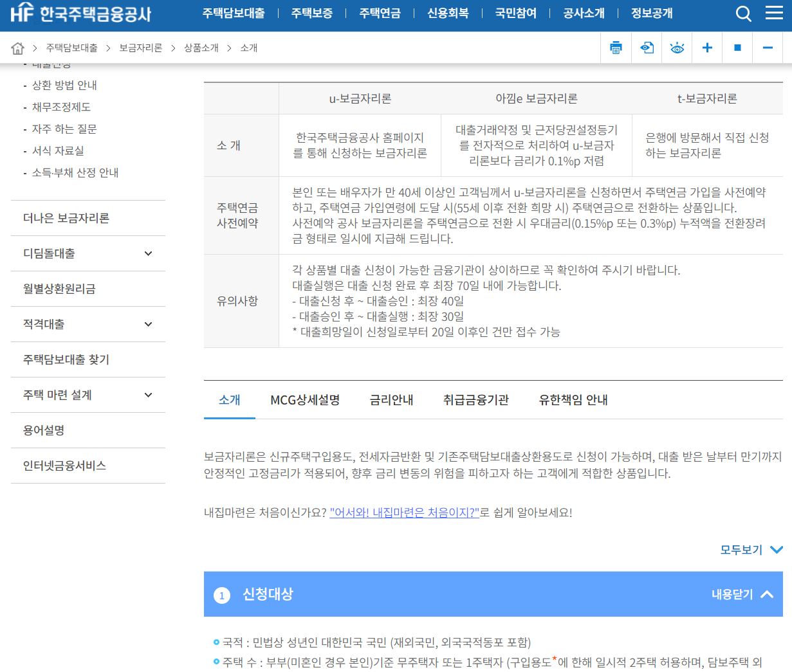Click the document preview icon beside print
This screenshot has height=672, width=792.
[x=647, y=48]
